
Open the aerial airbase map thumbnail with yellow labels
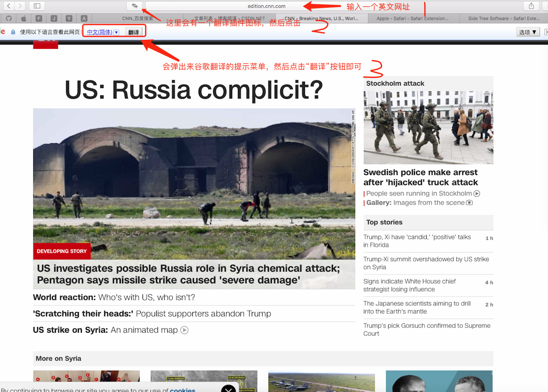(x=204, y=381)
